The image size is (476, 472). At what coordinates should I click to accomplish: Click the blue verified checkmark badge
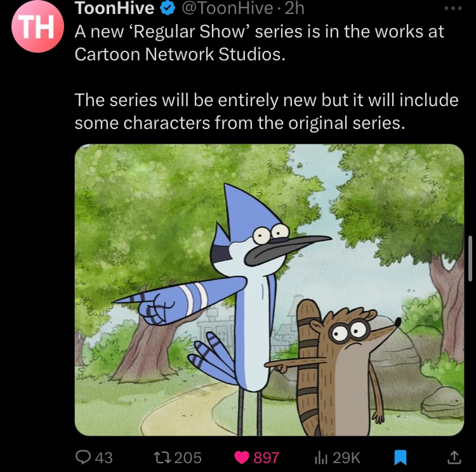[x=168, y=8]
